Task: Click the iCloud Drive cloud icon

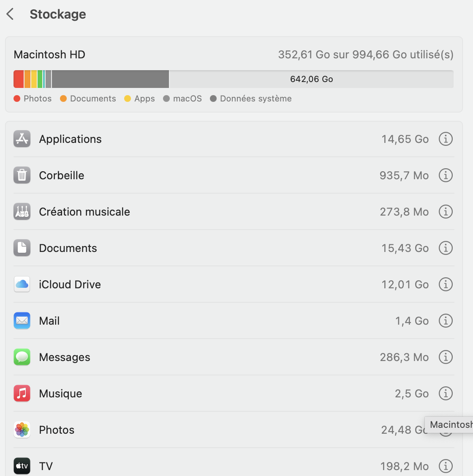Action: point(22,285)
